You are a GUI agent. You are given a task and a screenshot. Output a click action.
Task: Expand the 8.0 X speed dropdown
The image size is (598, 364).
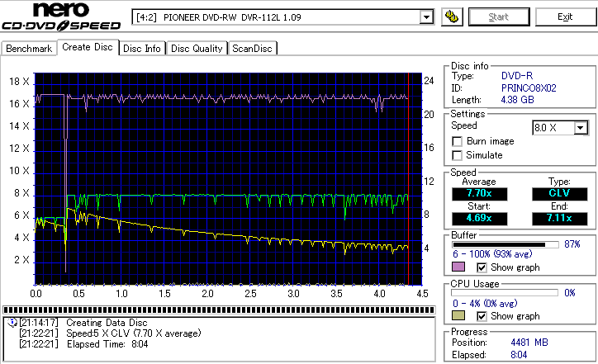coord(580,128)
